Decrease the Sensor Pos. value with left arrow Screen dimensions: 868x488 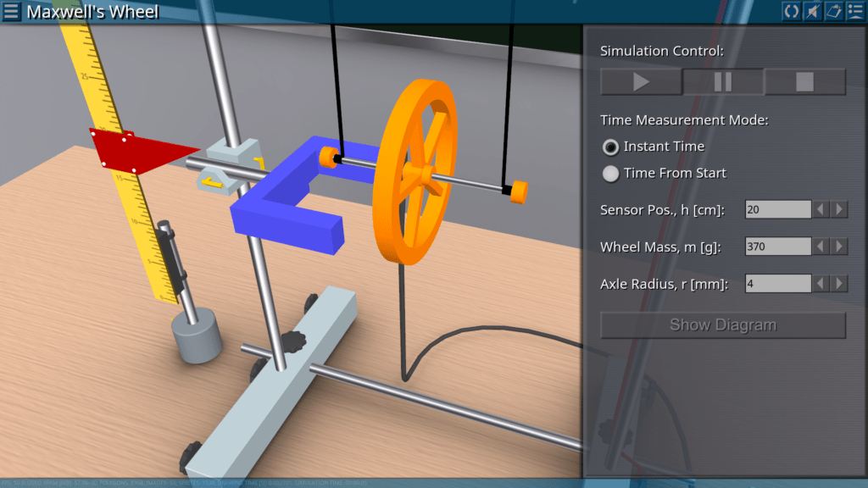pyautogui.click(x=821, y=209)
